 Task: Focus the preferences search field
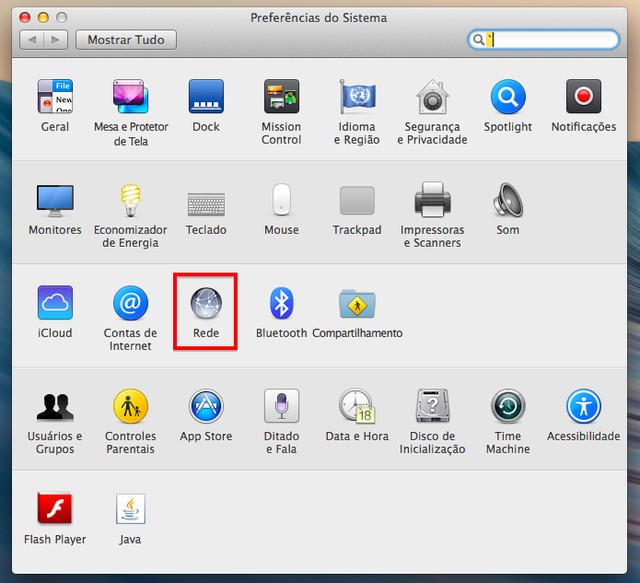[544, 40]
